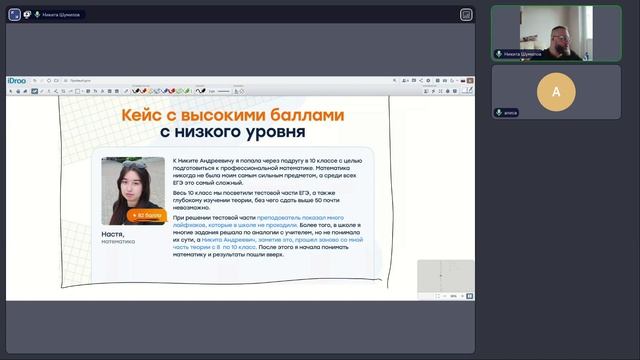This screenshot has width=640, height=360.
Task: Click the orange '+ 82 балла' badge
Action: [x=147, y=215]
